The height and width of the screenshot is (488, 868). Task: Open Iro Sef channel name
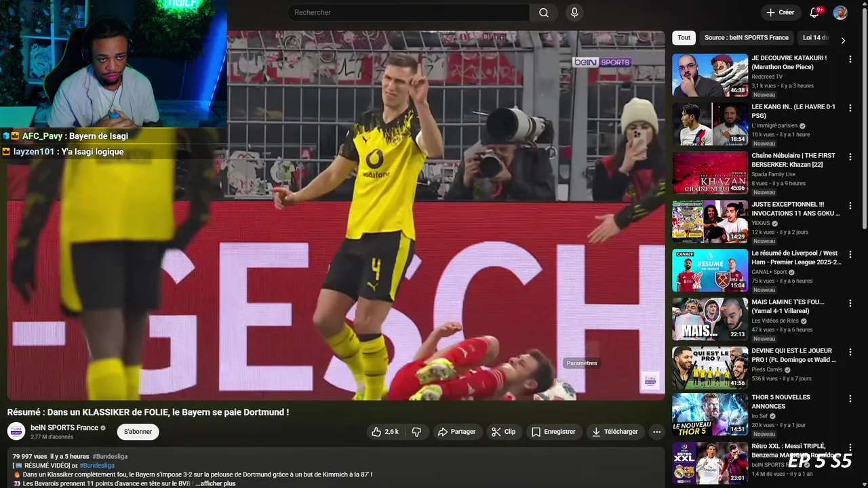[x=759, y=416]
